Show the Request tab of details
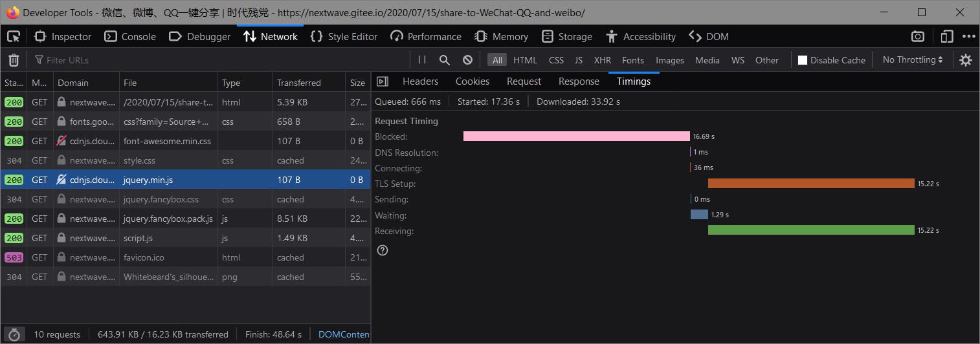Screen dimensions: 980x344 [x=524, y=81]
